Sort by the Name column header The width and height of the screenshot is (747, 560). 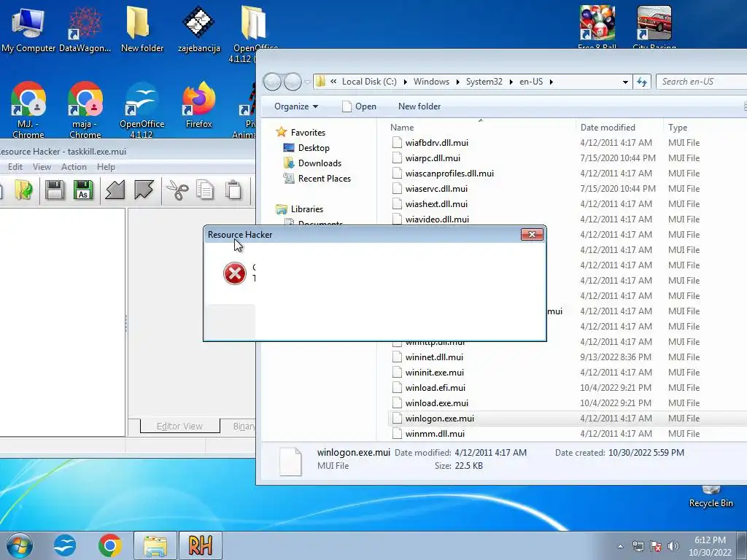481,127
